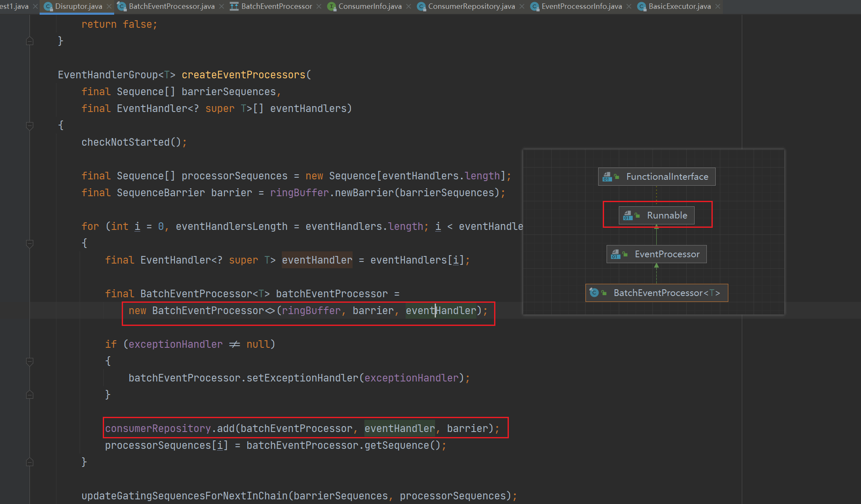Screen dimensions: 861x504
Task: Click the createEventProcessors method name
Action: tap(243, 75)
